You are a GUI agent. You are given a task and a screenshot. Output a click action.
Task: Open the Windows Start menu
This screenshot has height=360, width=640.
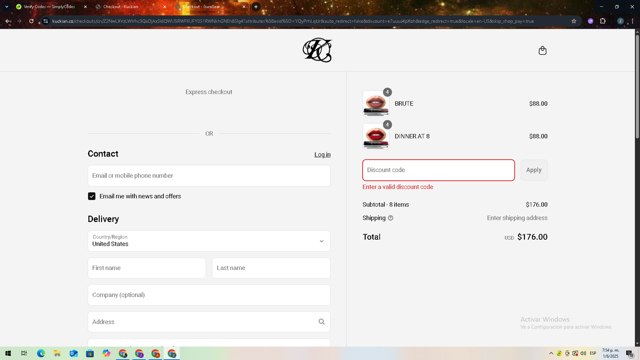pyautogui.click(x=8, y=353)
